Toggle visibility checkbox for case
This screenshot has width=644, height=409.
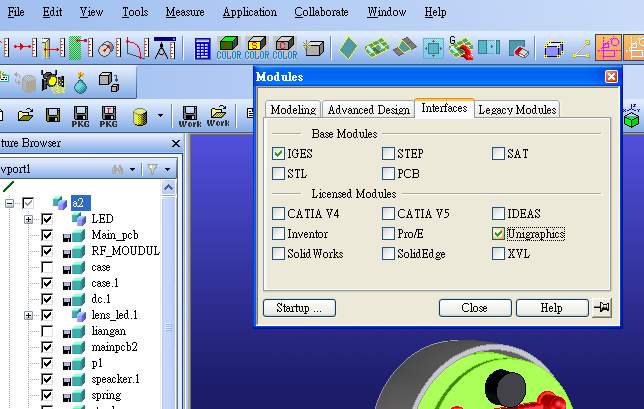point(47,267)
